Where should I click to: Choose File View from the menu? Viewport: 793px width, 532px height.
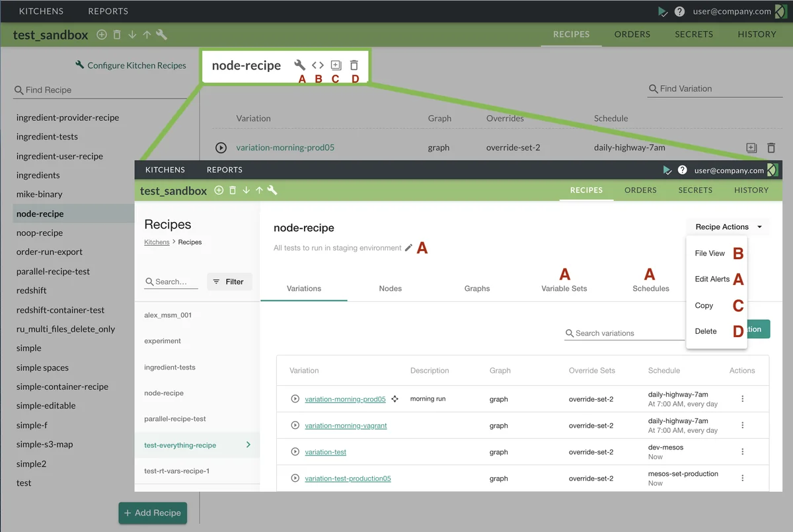tap(710, 253)
